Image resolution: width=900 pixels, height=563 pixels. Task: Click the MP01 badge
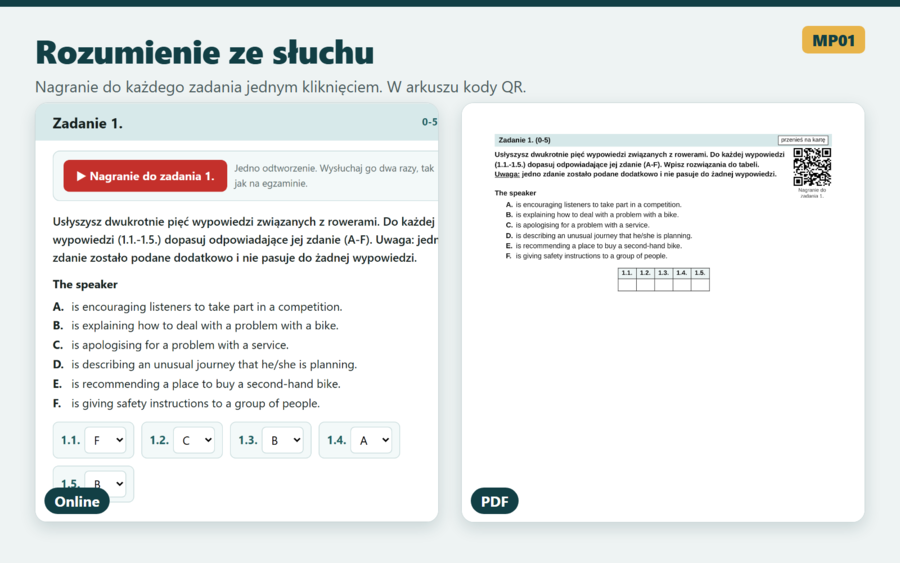coord(833,40)
